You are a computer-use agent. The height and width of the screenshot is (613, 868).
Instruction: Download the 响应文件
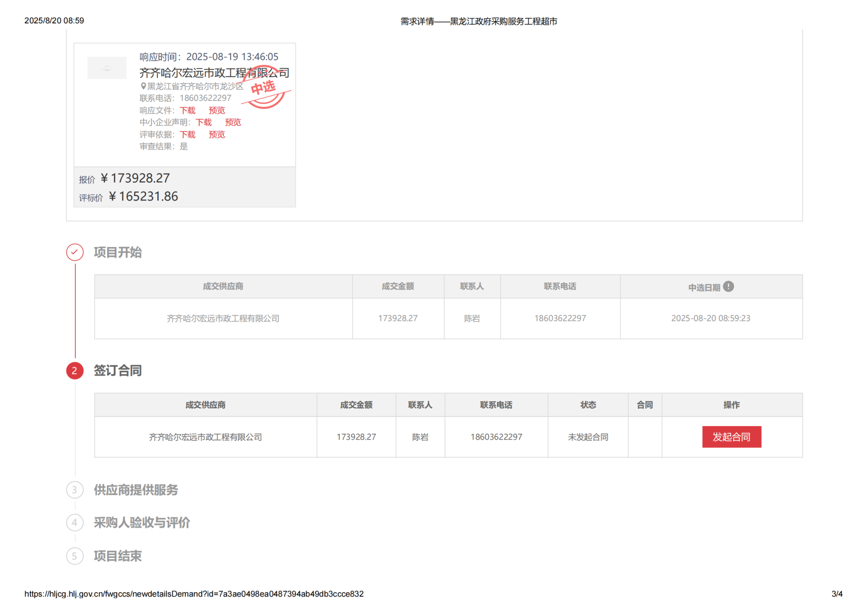[x=187, y=111]
